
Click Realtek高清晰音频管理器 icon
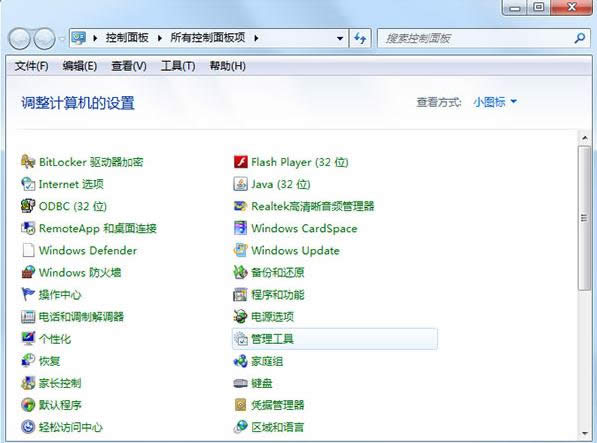click(241, 206)
